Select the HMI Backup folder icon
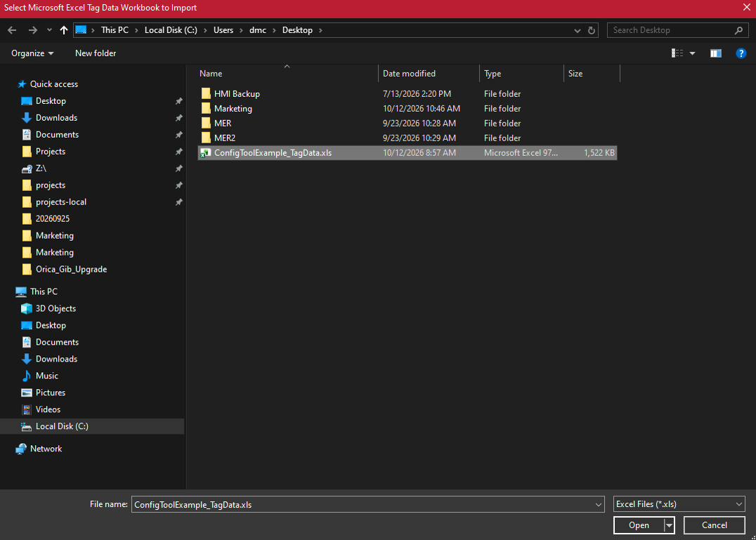 click(206, 93)
